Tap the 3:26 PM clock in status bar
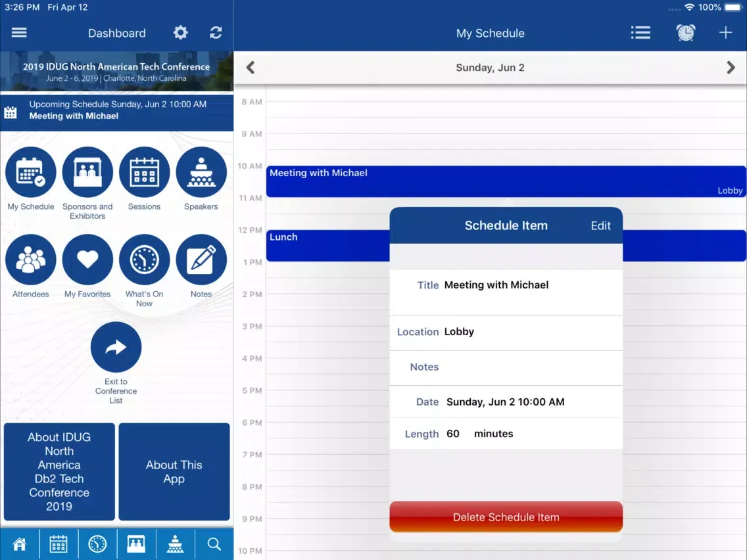 click(x=22, y=7)
